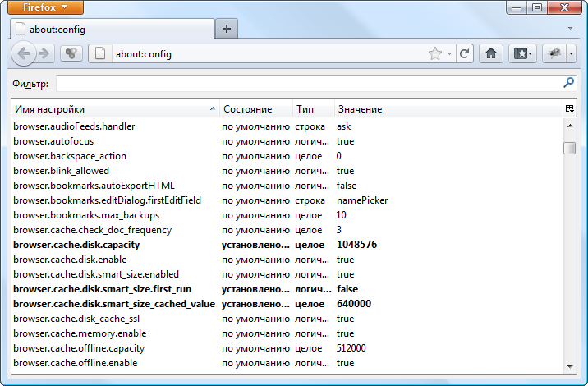Open the column picker icon
588x386 pixels.
click(570, 108)
